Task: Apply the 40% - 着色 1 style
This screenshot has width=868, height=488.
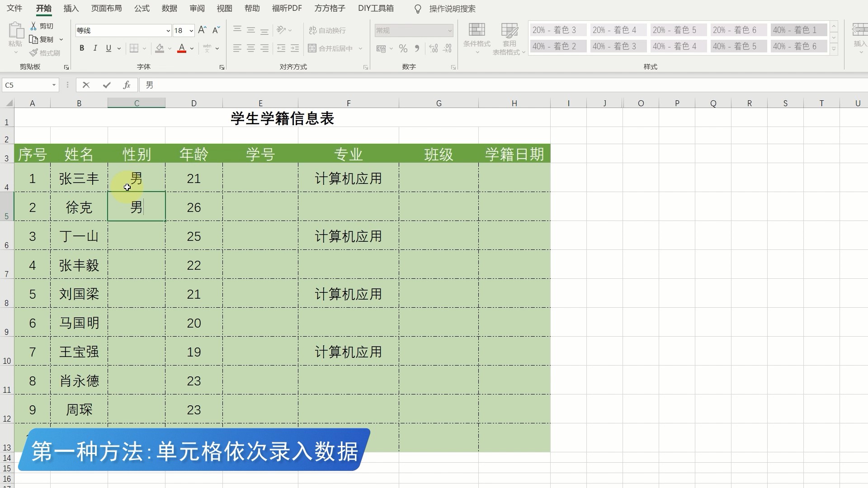Action: click(799, 30)
